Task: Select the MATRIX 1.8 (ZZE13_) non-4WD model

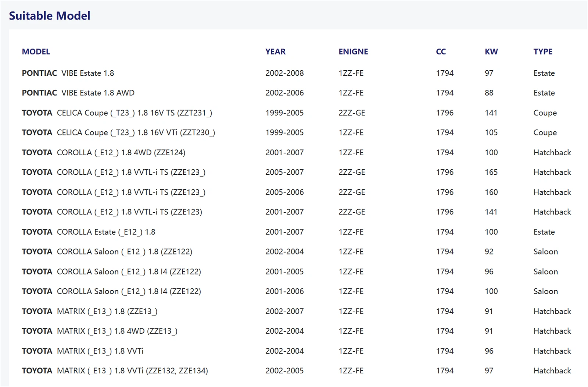Action: click(x=90, y=312)
